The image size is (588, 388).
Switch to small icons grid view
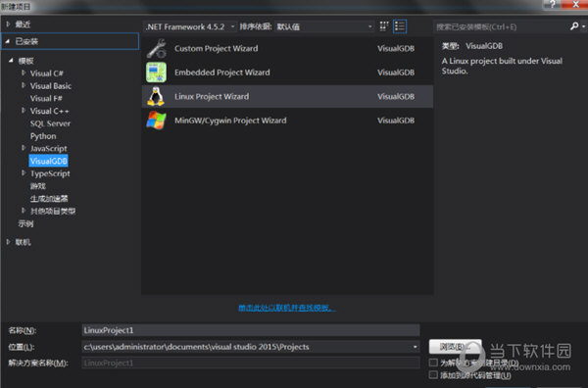(x=384, y=26)
